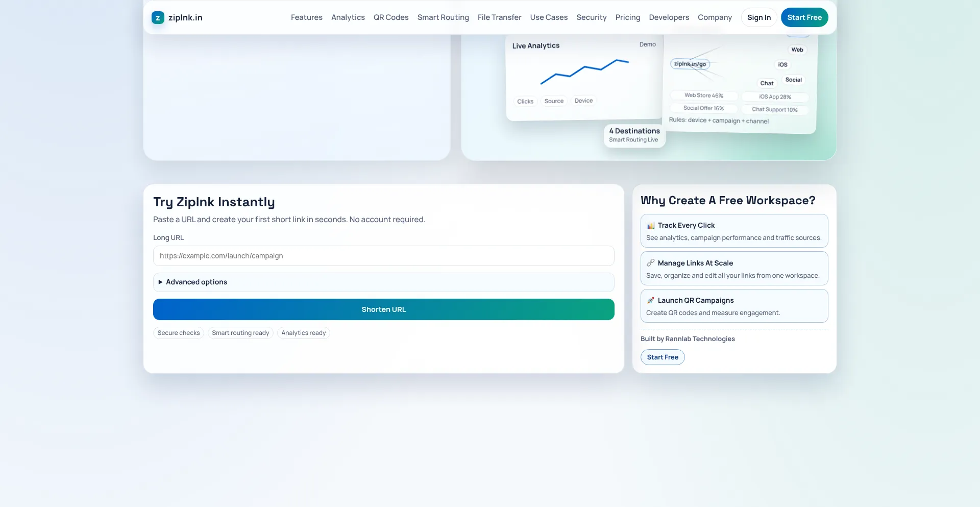Click the bar chart icon beside Track Every Click
This screenshot has width=980, height=507.
pyautogui.click(x=651, y=226)
